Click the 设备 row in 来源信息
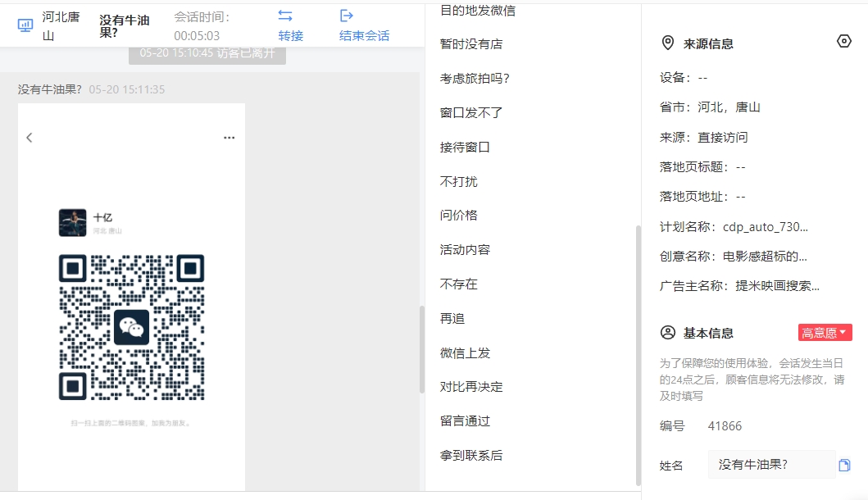Image resolution: width=868 pixels, height=500 pixels. tap(684, 78)
